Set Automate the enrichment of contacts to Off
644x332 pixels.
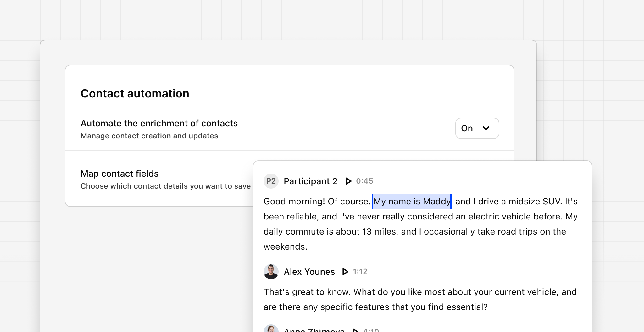(477, 128)
